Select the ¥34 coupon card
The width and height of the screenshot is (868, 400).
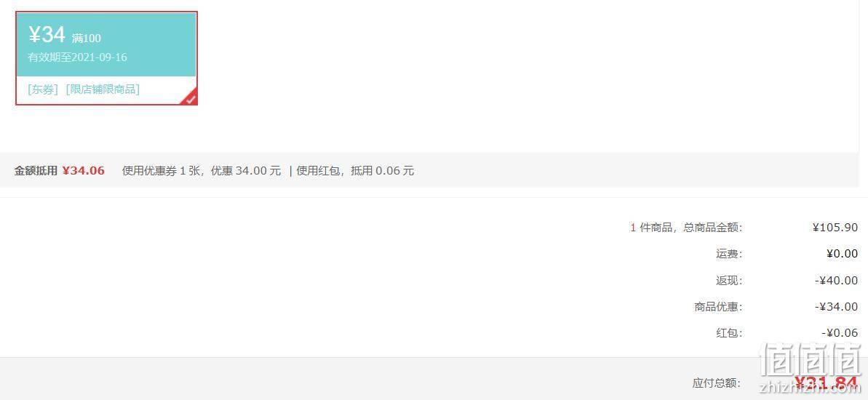[x=106, y=58]
